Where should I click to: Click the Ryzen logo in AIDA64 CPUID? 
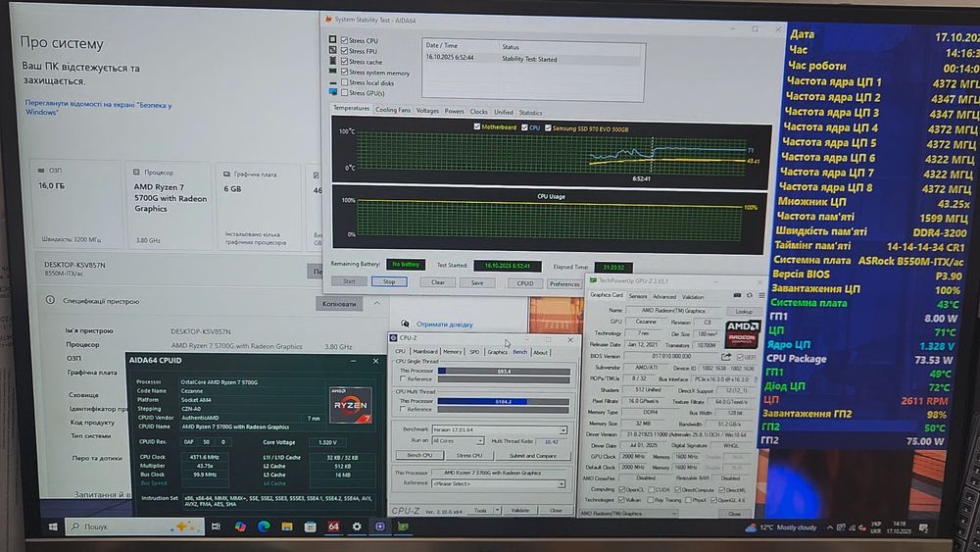pyautogui.click(x=351, y=405)
